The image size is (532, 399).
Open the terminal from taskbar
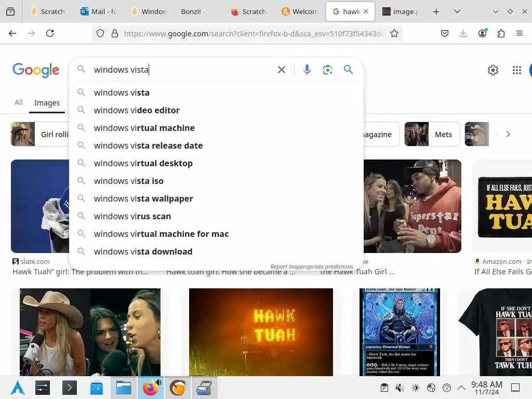pos(70,388)
